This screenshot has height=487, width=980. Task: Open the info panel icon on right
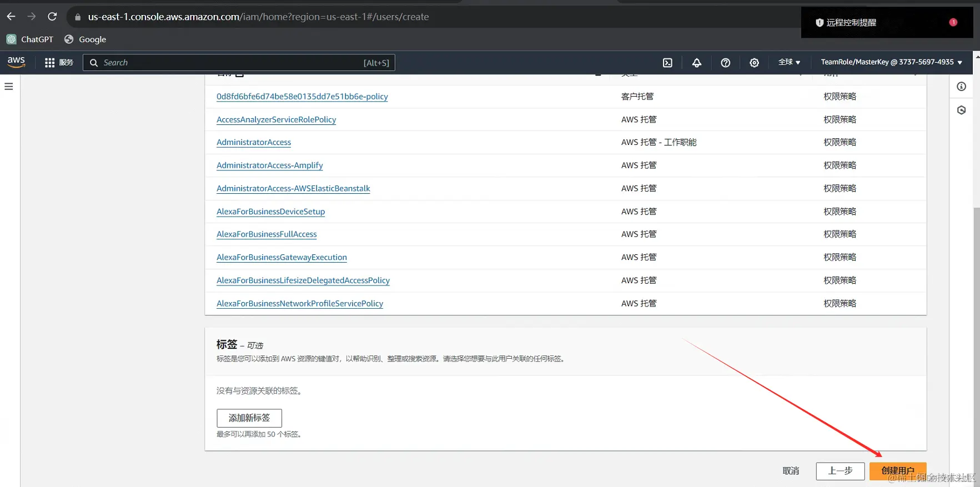pos(961,87)
